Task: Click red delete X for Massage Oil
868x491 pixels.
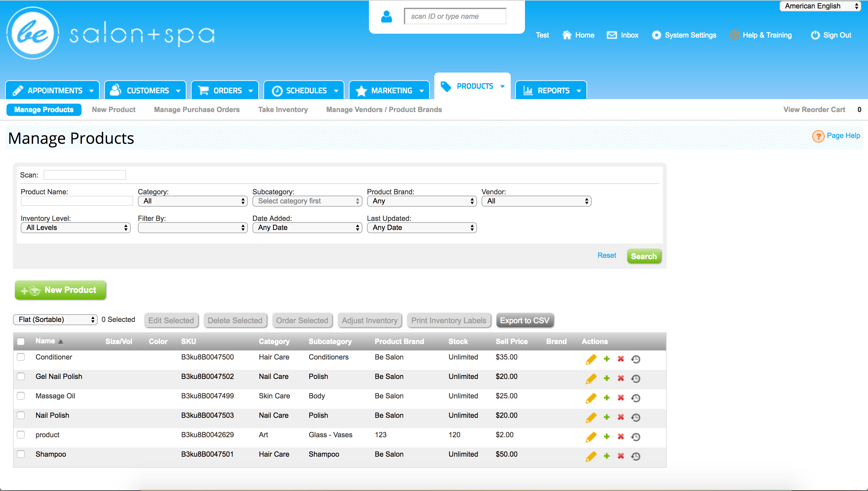Action: [x=621, y=398]
